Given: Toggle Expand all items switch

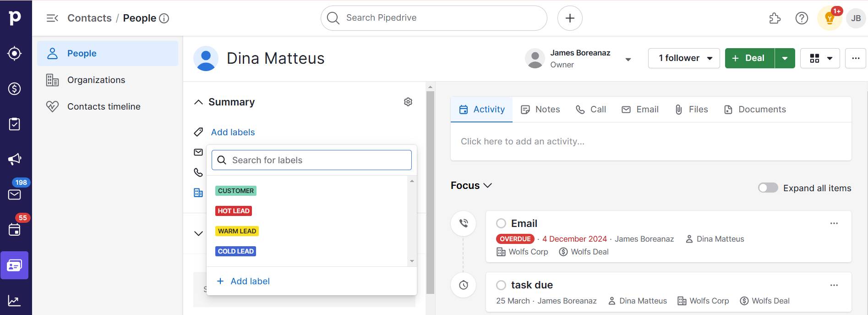Looking at the screenshot, I should [768, 188].
